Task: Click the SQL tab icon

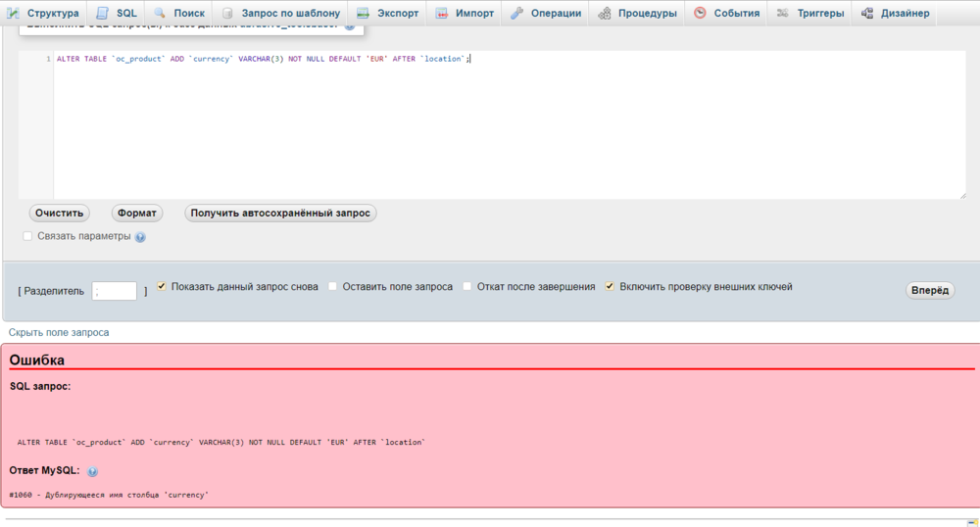Action: point(103,13)
